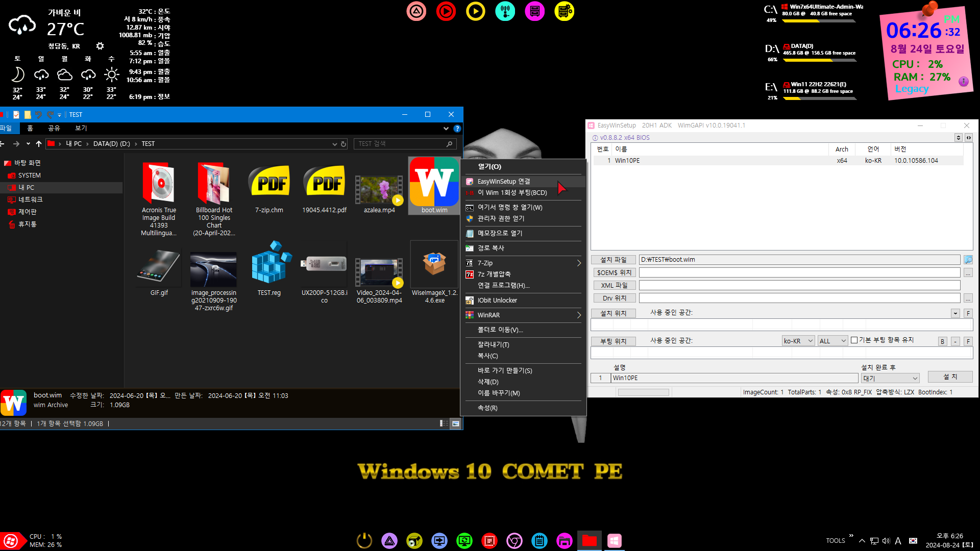This screenshot has width=980, height=551.
Task: Select the UX200P-512GB.ico file icon
Action: click(324, 264)
